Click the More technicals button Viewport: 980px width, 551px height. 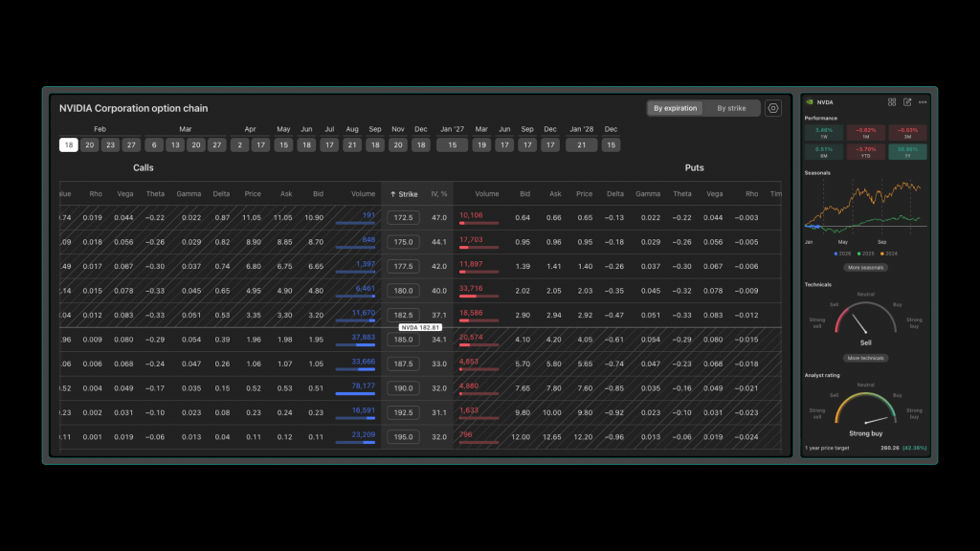(865, 358)
